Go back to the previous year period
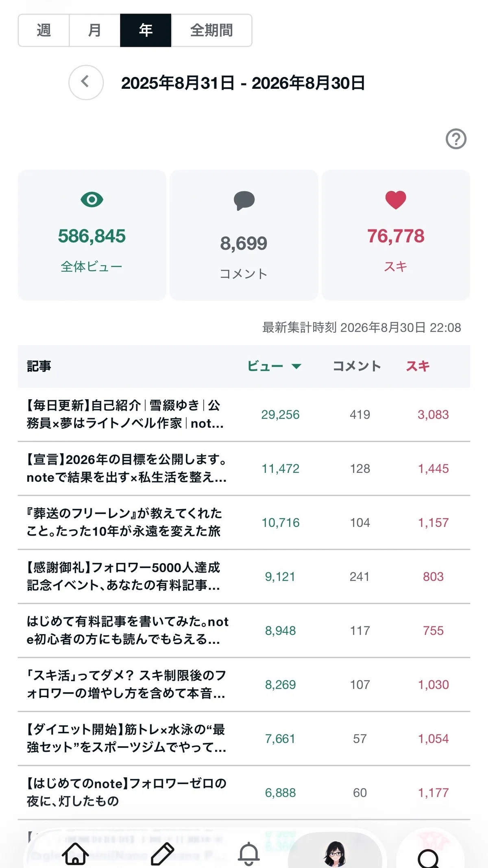 [x=86, y=82]
